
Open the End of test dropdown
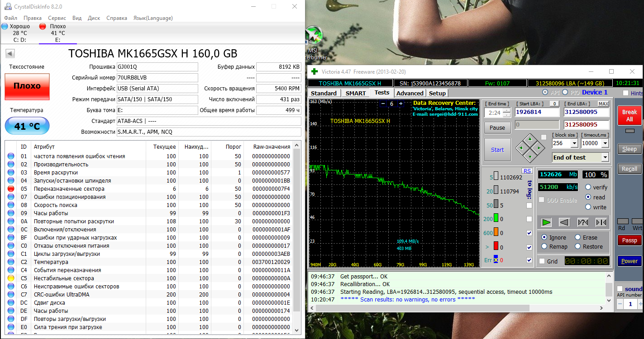point(605,157)
